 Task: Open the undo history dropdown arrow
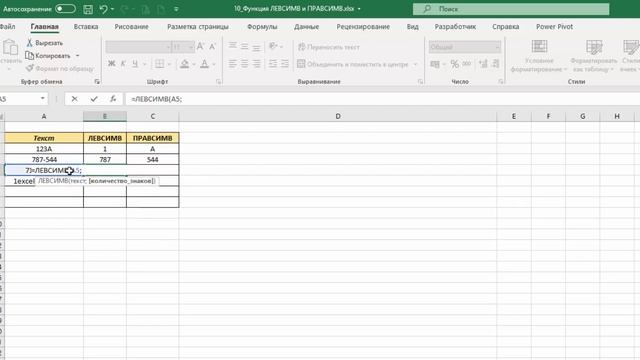(x=113, y=9)
